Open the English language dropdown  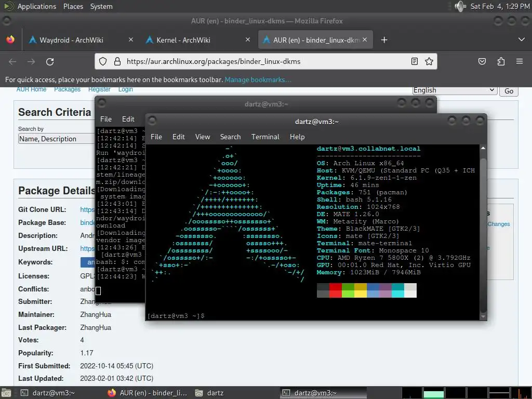coord(455,90)
